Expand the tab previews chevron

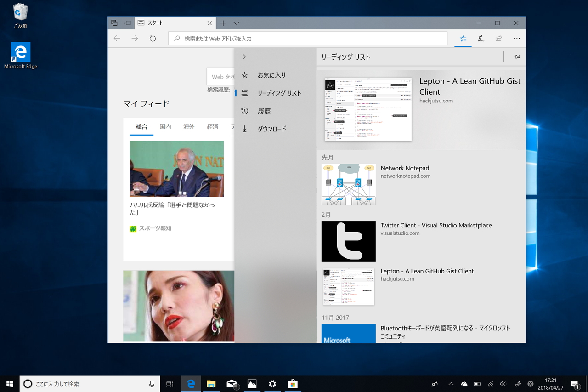click(236, 23)
